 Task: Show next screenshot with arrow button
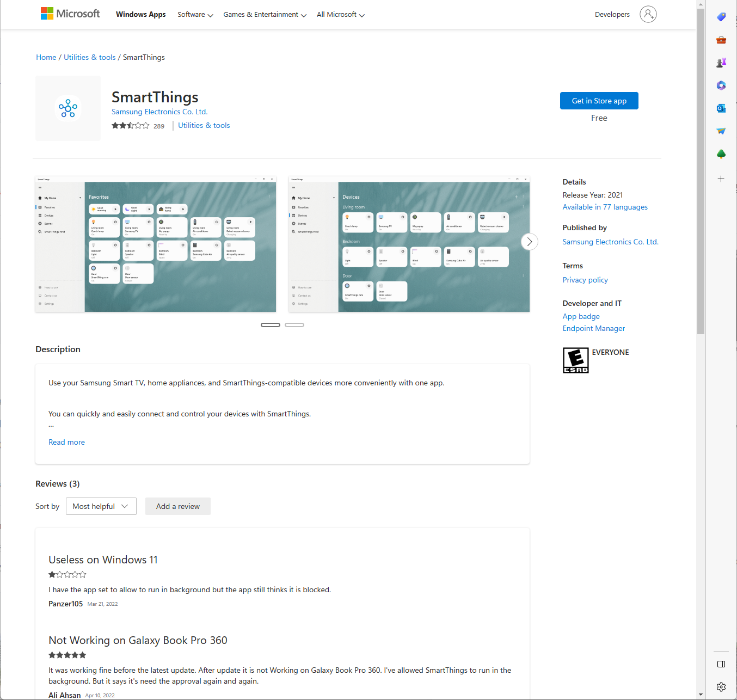(530, 242)
